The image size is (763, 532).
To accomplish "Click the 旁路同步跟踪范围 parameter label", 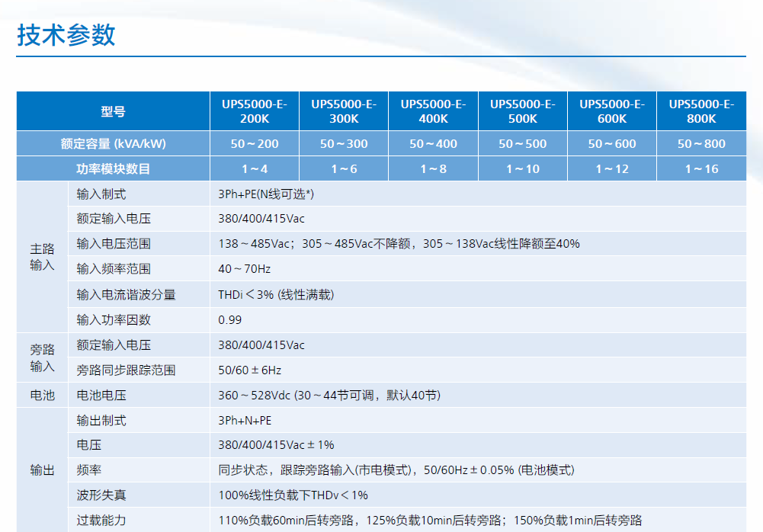I will coord(126,370).
